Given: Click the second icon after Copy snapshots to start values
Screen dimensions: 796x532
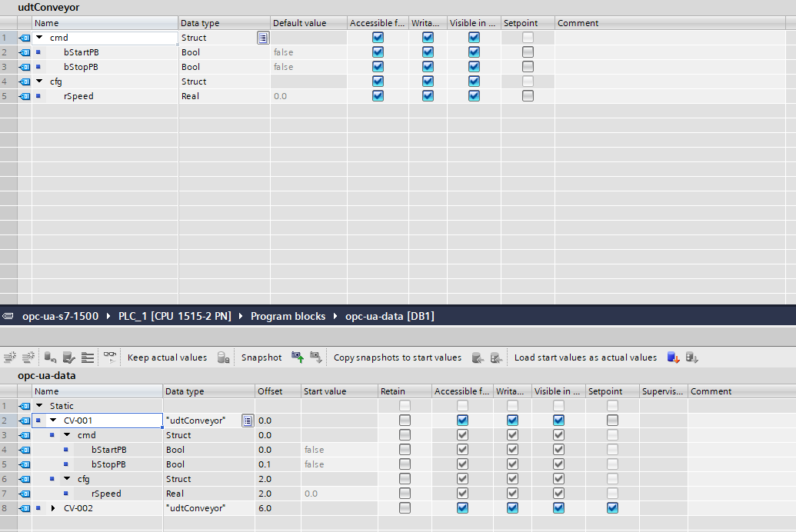Looking at the screenshot, I should click(x=496, y=357).
